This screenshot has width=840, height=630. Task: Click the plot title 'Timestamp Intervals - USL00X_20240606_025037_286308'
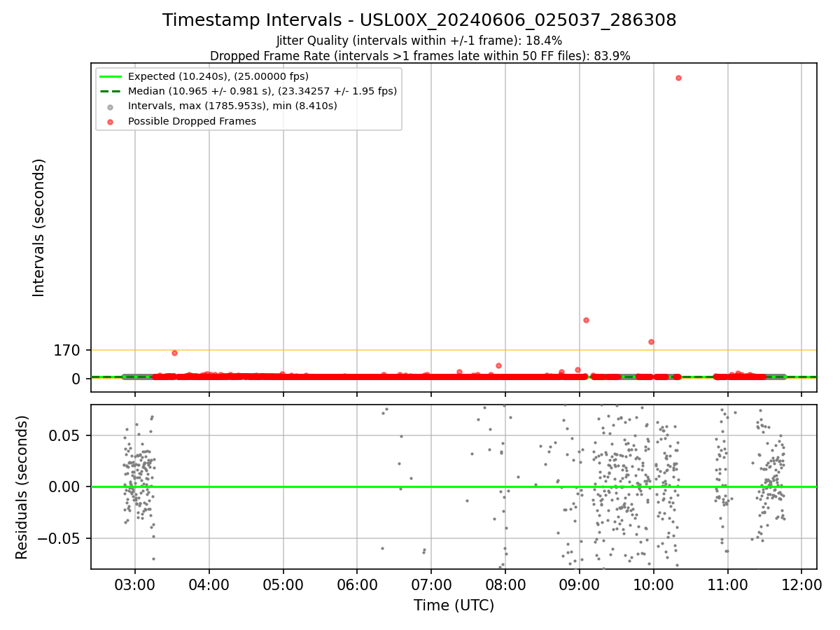tap(419, 20)
